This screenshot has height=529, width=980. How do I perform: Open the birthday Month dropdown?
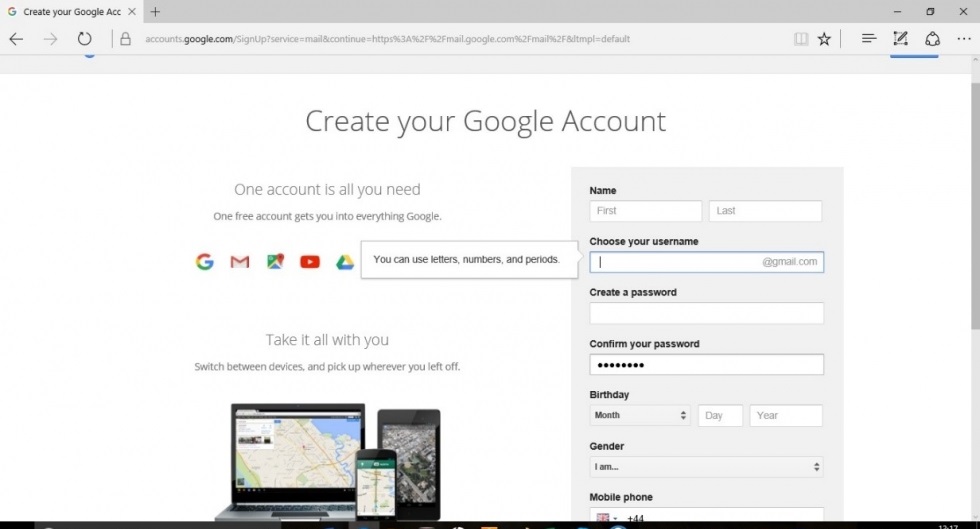click(x=640, y=415)
